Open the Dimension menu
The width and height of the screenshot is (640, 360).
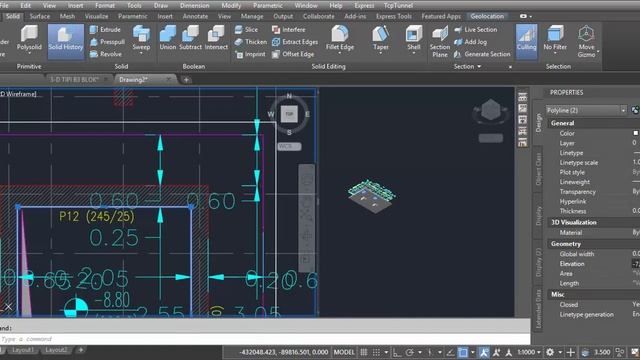pos(194,5)
